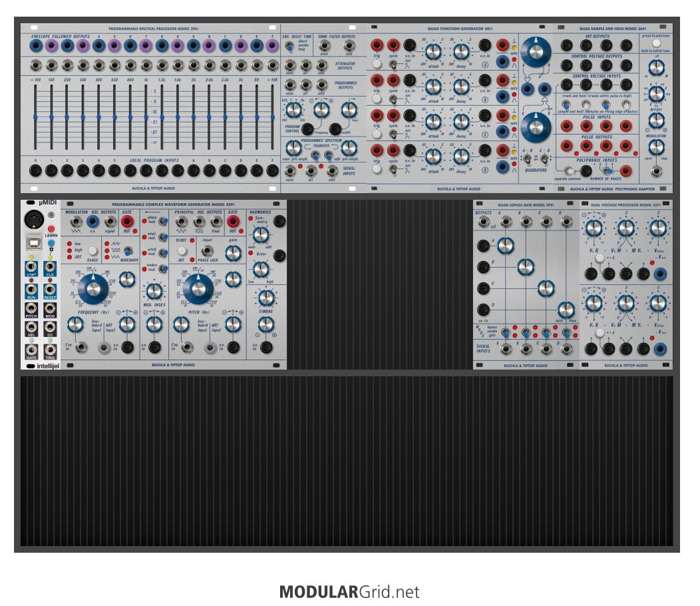Click the µMIDI 1/16th clock jack

click(x=31, y=268)
